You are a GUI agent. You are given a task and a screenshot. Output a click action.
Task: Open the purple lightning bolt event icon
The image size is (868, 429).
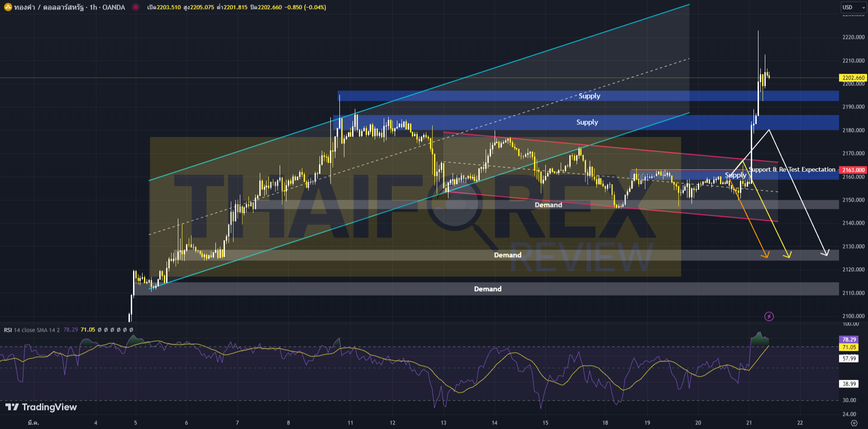click(x=769, y=316)
